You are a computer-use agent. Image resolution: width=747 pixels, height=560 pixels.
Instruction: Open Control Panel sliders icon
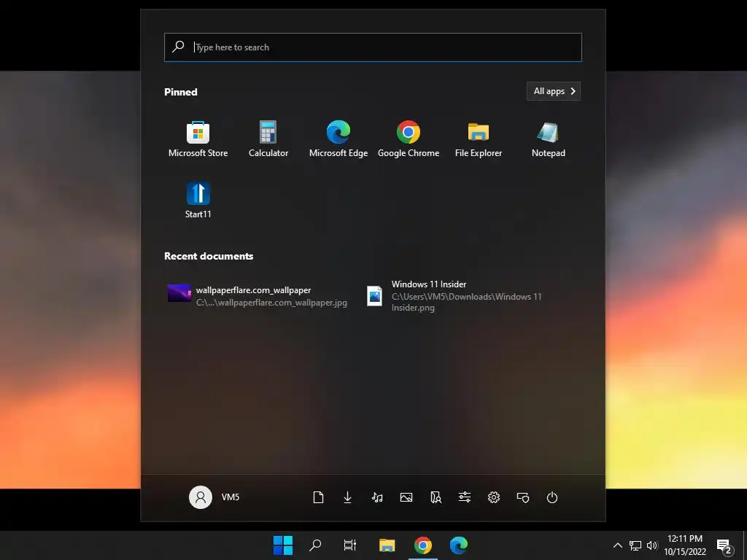(x=465, y=497)
